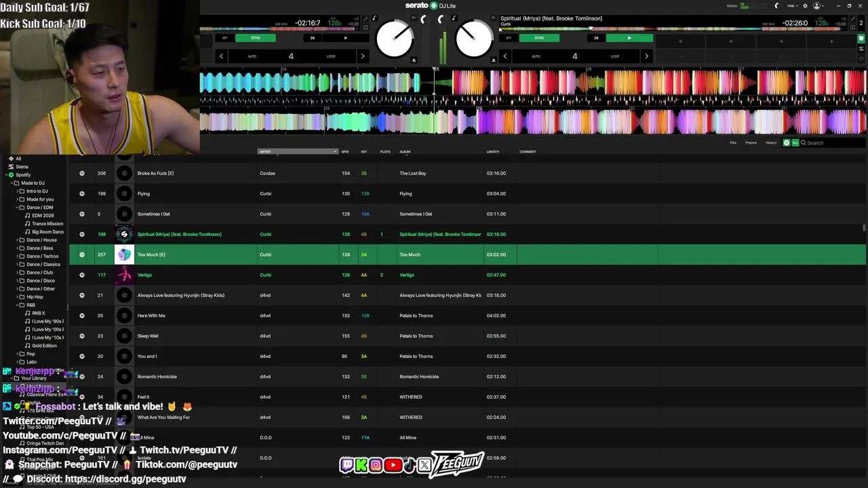The height and width of the screenshot is (488, 868).
Task: Halve auto loop size on left deck
Action: pyautogui.click(x=221, y=56)
